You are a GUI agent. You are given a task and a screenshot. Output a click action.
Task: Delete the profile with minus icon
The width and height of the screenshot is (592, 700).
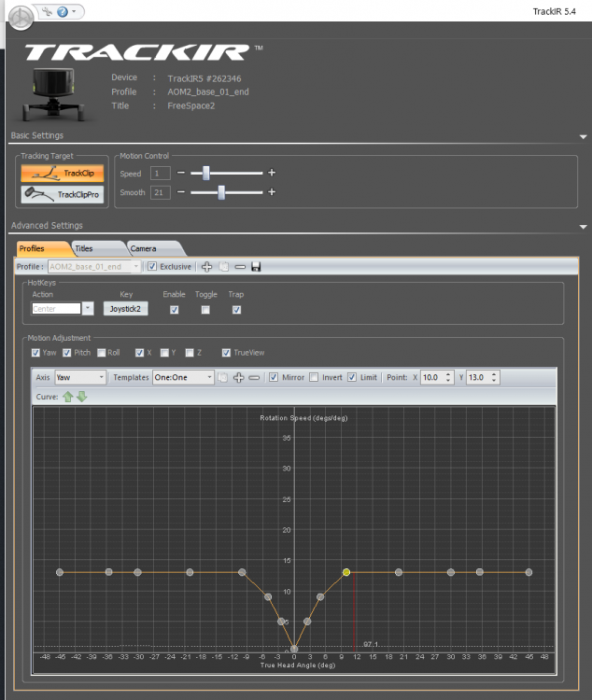point(240,267)
